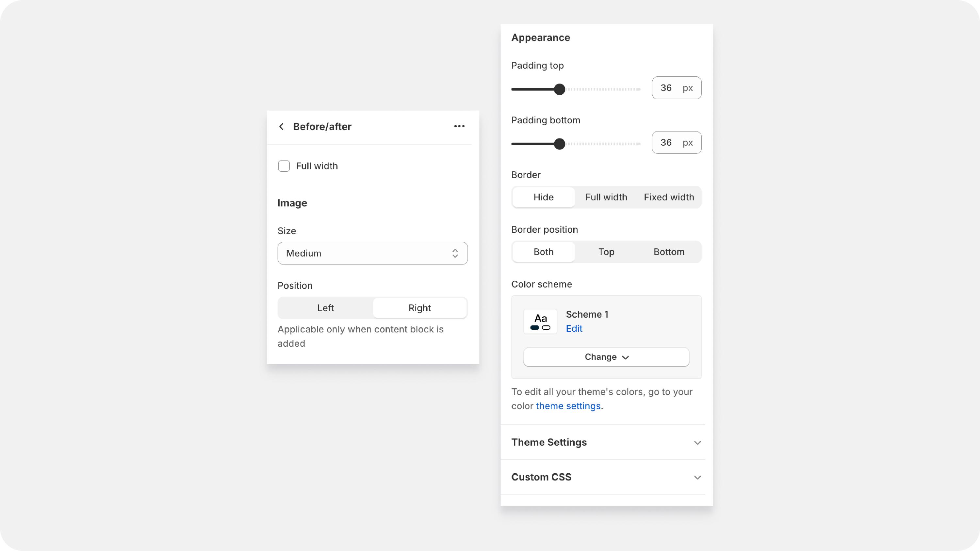Click the Padding bottom slider handle
The height and width of the screenshot is (551, 980).
tap(559, 144)
